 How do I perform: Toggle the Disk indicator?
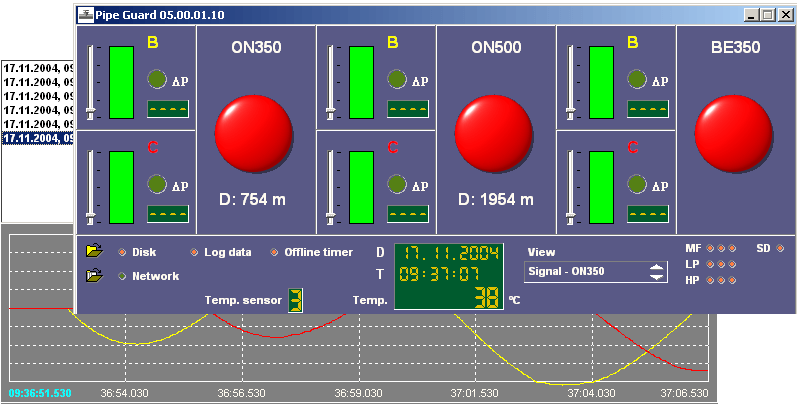pyautogui.click(x=122, y=252)
